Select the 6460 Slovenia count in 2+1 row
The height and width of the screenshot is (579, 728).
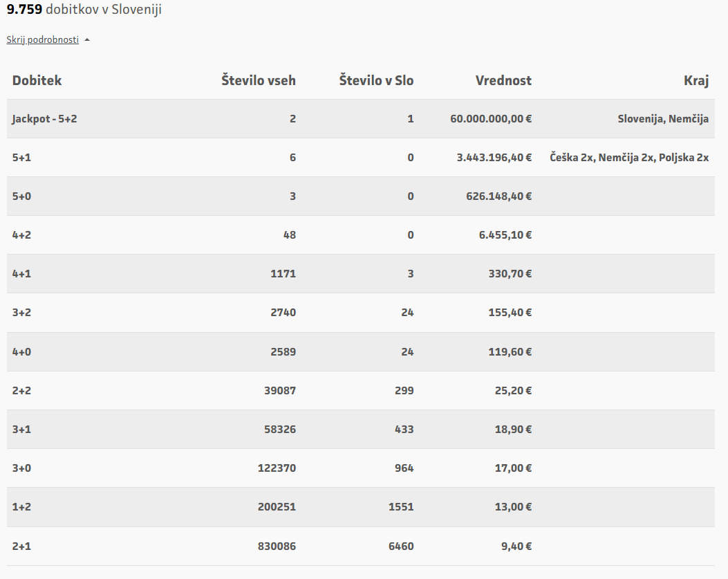(x=401, y=546)
